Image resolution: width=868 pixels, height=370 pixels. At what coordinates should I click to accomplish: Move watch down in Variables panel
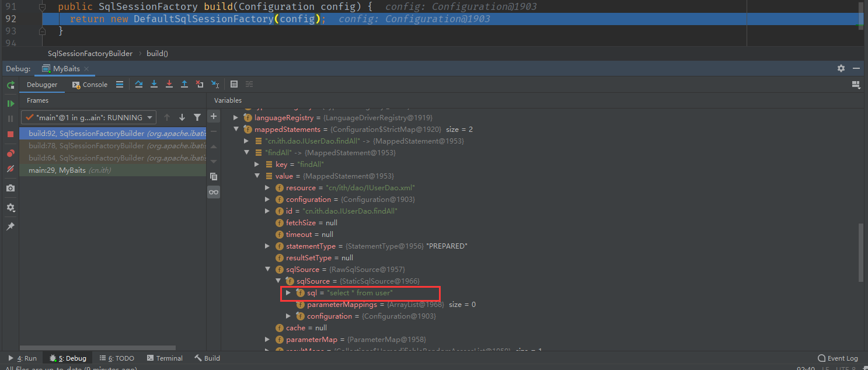[214, 161]
